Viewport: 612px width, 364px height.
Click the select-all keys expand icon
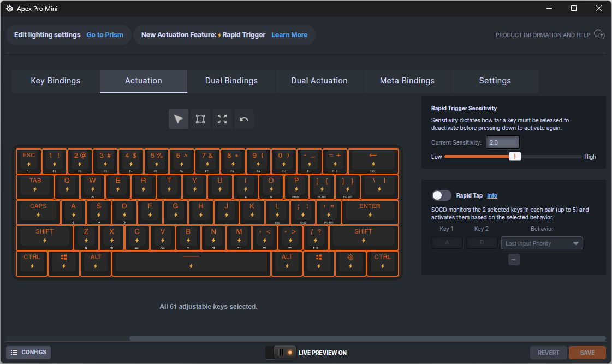222,119
